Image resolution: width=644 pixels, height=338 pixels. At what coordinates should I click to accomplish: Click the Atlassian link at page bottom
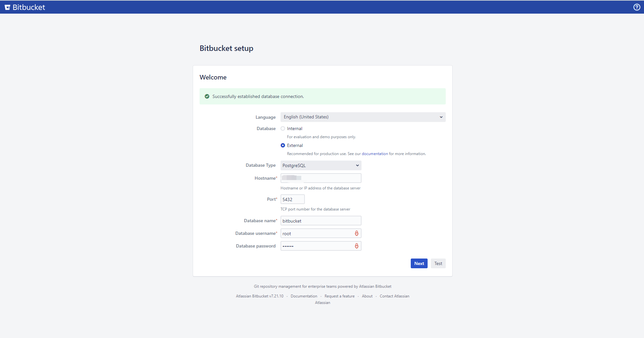tap(322, 303)
